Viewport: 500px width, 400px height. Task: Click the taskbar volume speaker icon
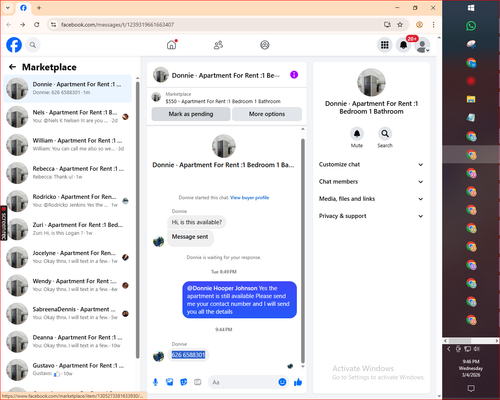tap(477, 349)
